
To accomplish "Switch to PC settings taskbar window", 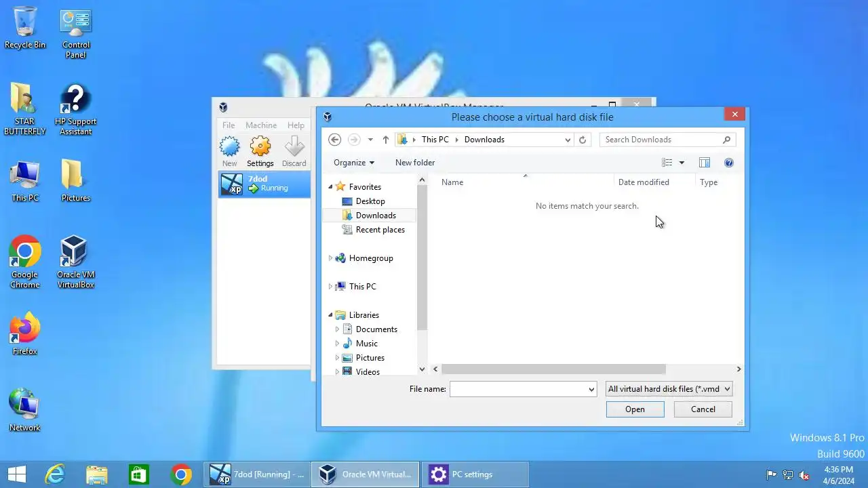I will pyautogui.click(x=475, y=474).
